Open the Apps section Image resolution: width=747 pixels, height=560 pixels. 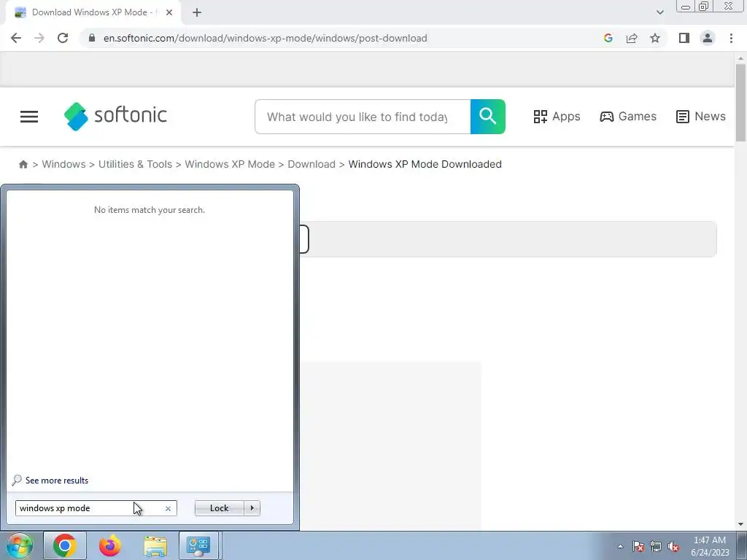click(557, 116)
